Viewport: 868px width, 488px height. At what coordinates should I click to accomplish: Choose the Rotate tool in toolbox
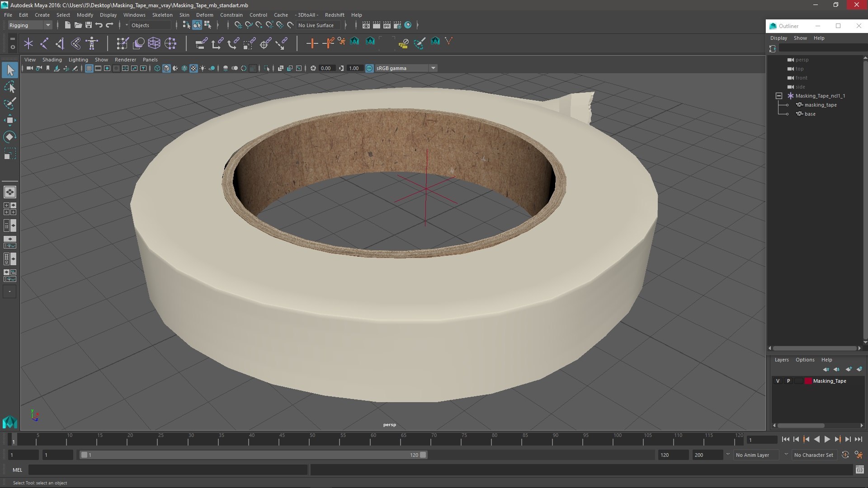click(x=10, y=137)
